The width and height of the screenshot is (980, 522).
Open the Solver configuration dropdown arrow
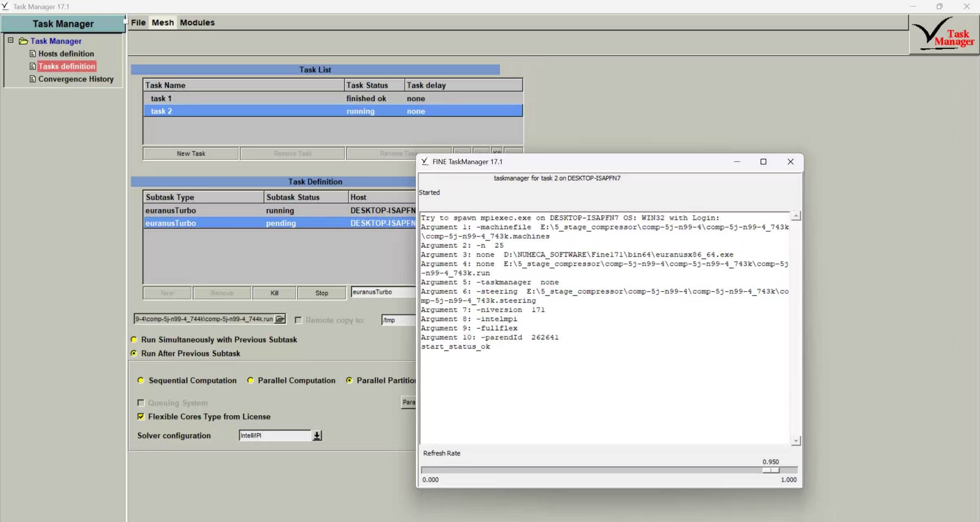tap(317, 436)
